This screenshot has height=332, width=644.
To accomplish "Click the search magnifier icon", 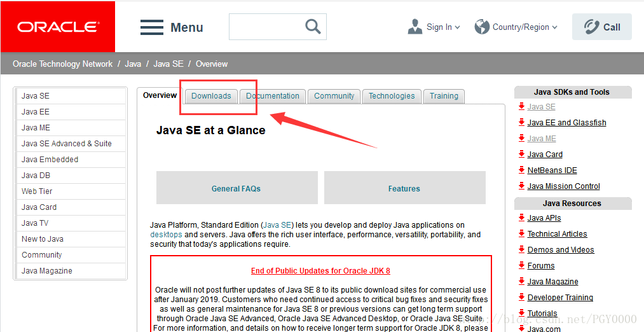I will [313, 26].
